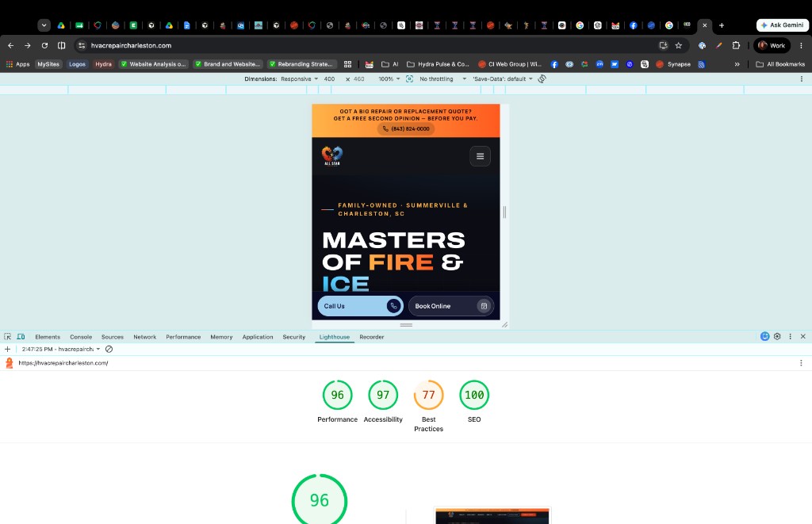The width and height of the screenshot is (812, 524).
Task: Click the rotate device orientation icon
Action: [542, 78]
